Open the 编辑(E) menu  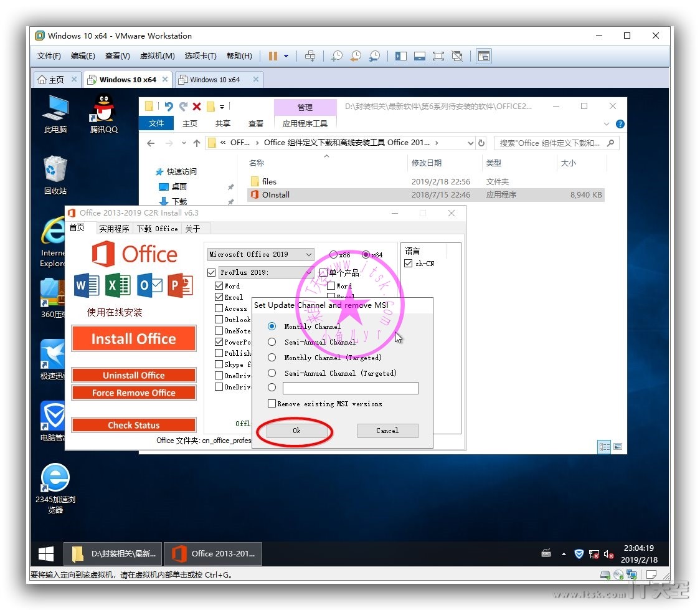point(83,56)
